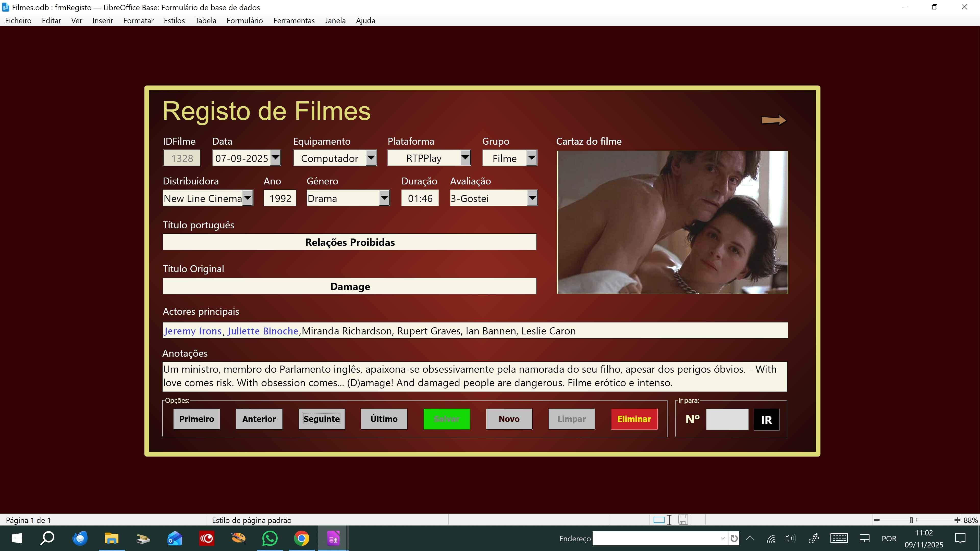Open the Ferramentas menu
980x551 pixels.
(x=294, y=20)
